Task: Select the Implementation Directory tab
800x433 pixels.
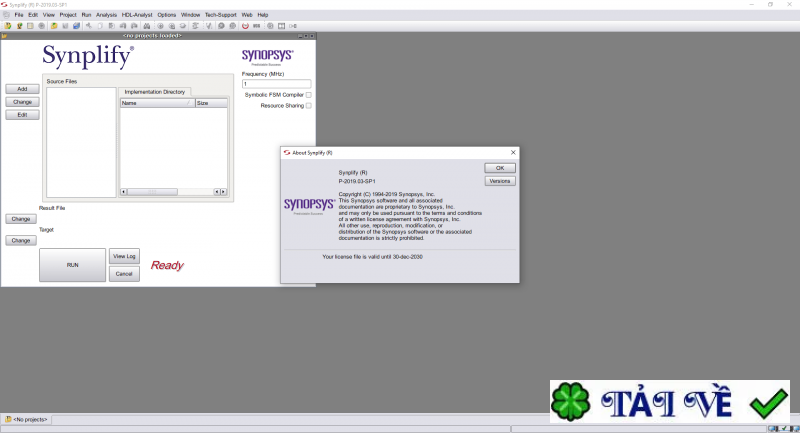Action: click(x=155, y=92)
